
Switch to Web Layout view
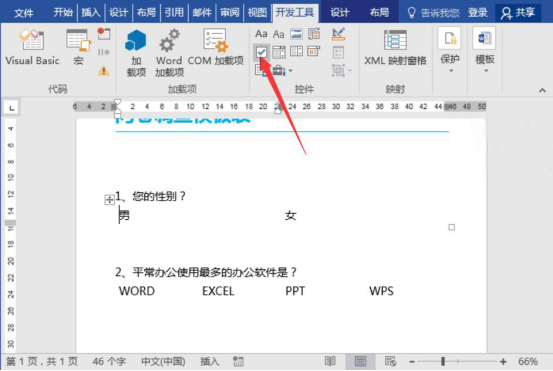(x=390, y=361)
